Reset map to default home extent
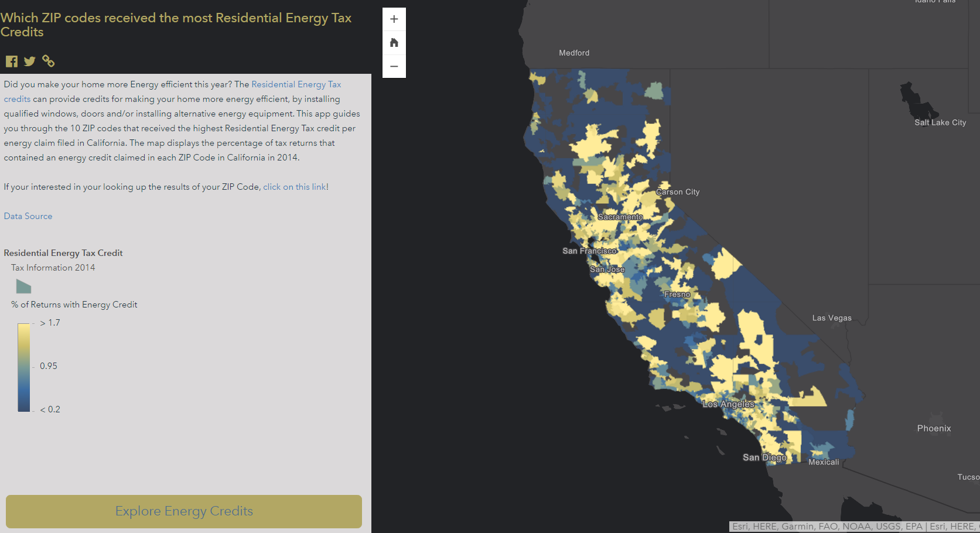 tap(394, 43)
